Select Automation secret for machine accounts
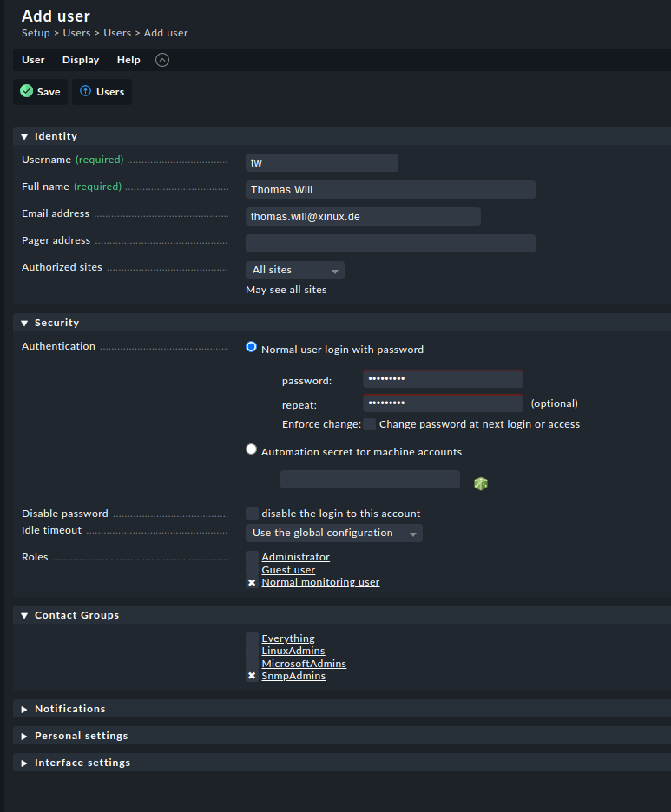The image size is (671, 812). coord(252,449)
